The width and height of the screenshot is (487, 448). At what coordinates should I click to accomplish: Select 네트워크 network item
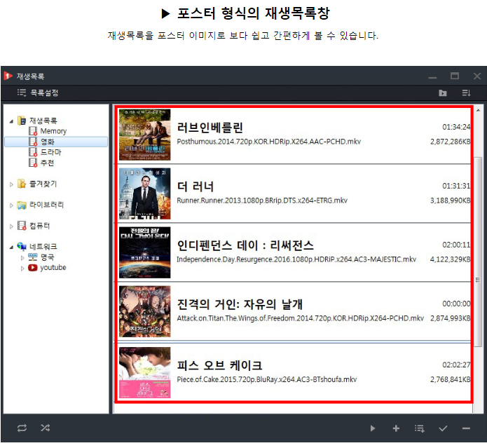pyautogui.click(x=43, y=247)
